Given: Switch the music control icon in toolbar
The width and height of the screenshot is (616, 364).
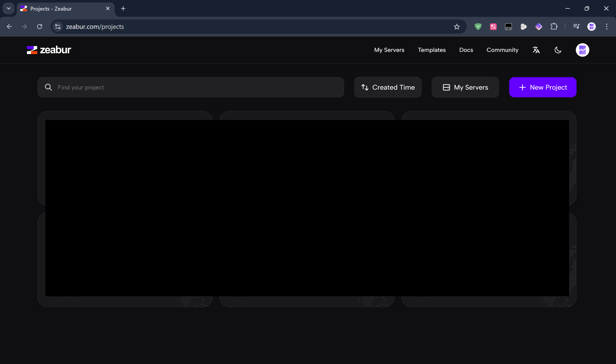Looking at the screenshot, I should 576,26.
